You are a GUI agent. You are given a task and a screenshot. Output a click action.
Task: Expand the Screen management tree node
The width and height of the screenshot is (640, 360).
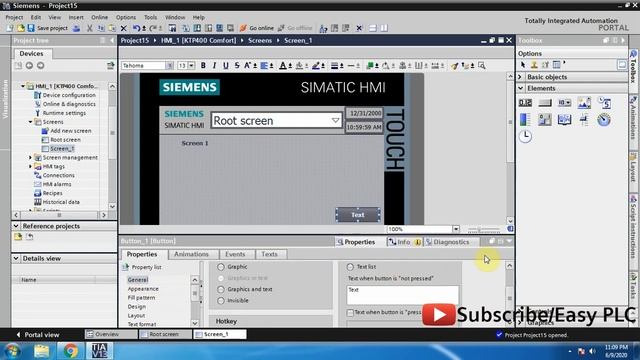[x=30, y=158]
